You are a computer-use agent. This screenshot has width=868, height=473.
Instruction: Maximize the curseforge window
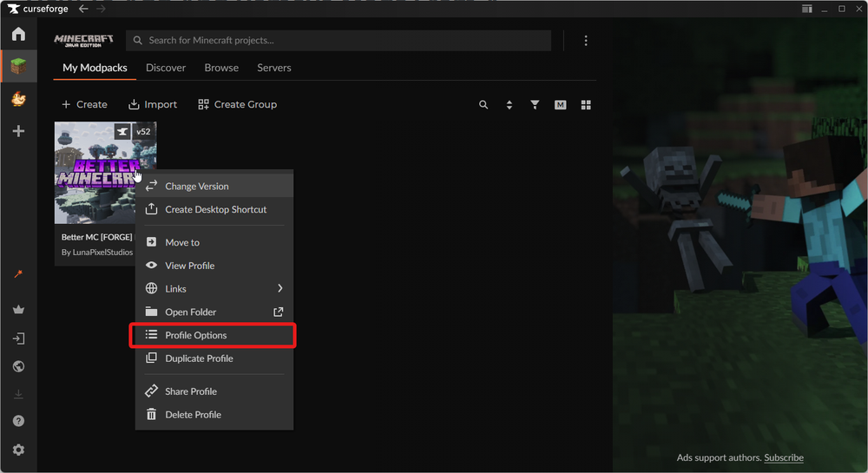tap(841, 9)
